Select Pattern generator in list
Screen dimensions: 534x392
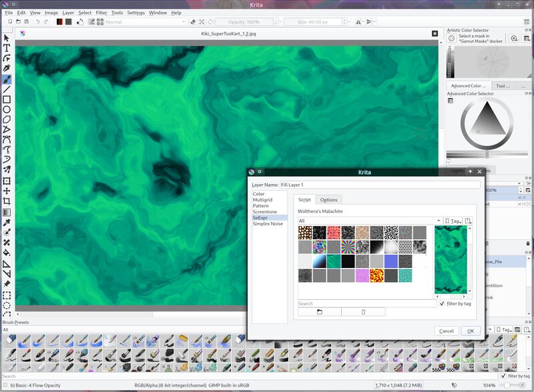click(x=270, y=206)
